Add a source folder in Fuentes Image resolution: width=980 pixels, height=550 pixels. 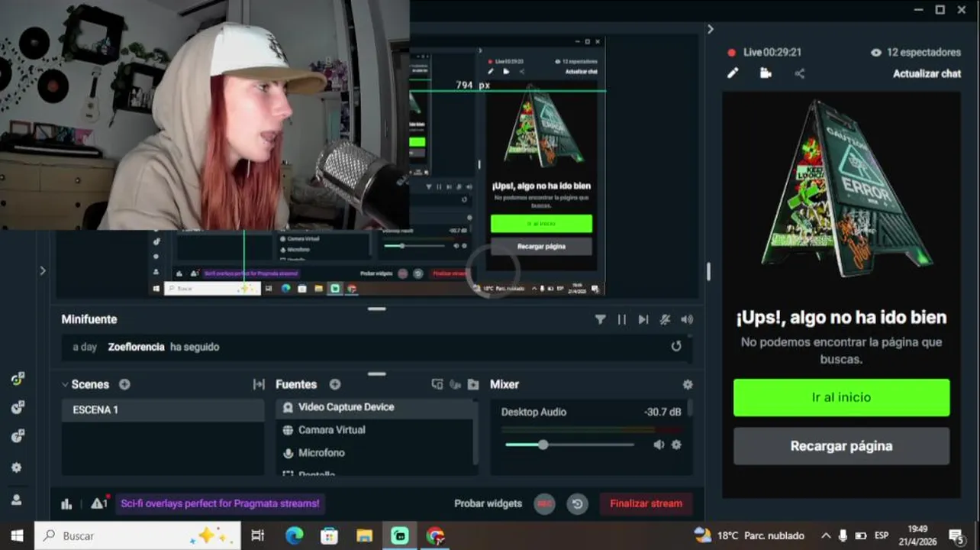coord(473,384)
